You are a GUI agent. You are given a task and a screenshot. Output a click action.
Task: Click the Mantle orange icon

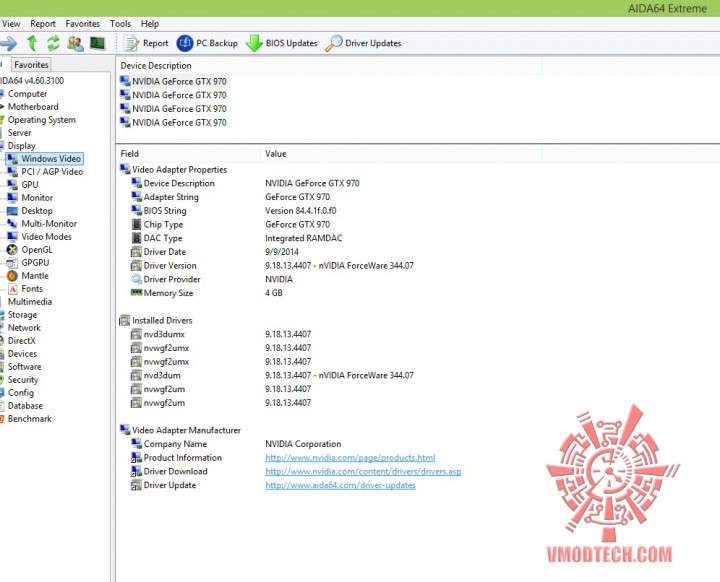pos(12,276)
